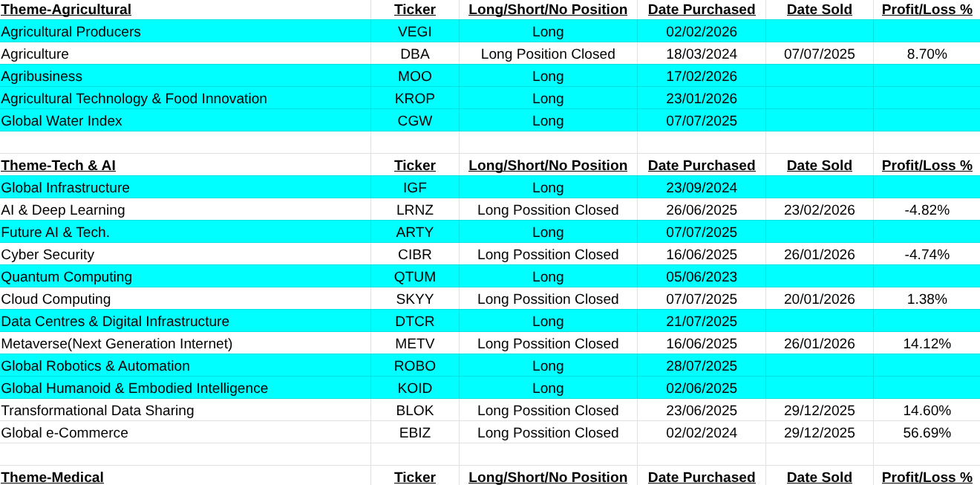
Task: Click the Agriculture row's 8.70% profit cell
Action: pyautogui.click(x=927, y=54)
